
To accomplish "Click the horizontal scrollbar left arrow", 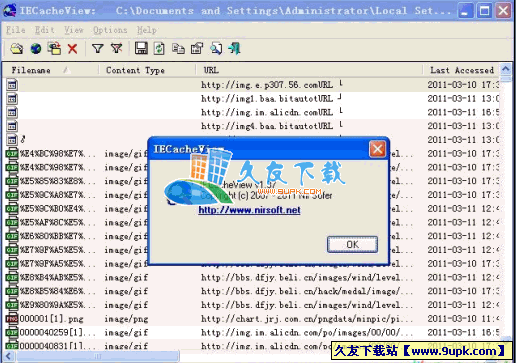I will coord(9,356).
